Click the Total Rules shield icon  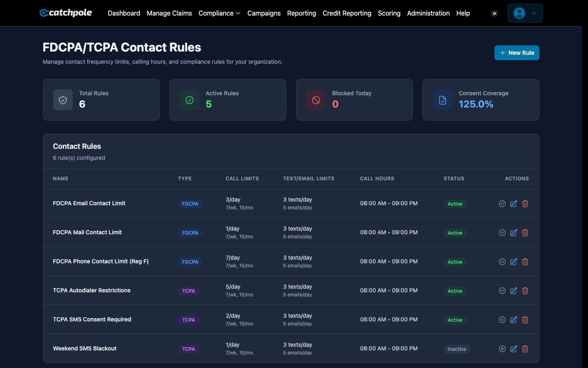point(63,99)
